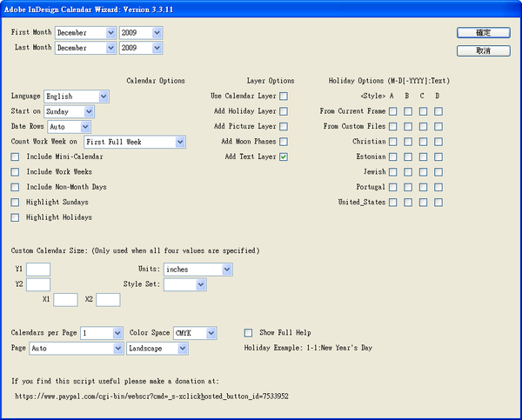Enable Add Picture Layer checkbox
The width and height of the screenshot is (522, 420).
click(x=284, y=126)
